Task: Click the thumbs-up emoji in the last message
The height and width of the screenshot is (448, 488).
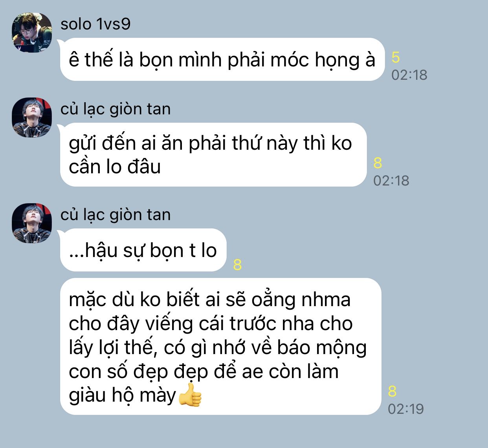Action: (190, 395)
